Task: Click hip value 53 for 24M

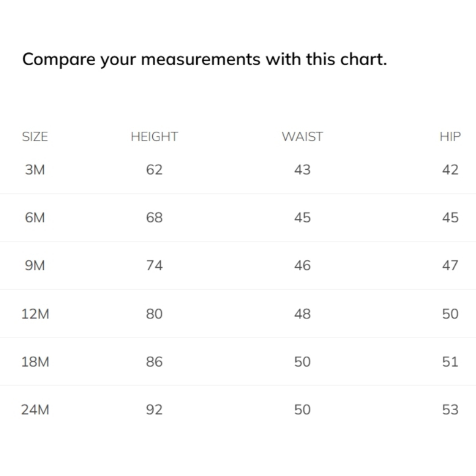Action: 450,409
